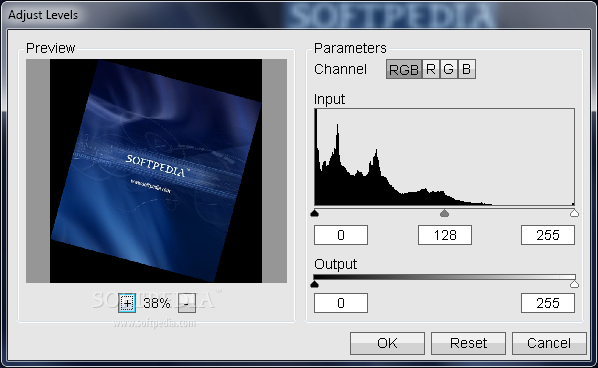Click the input white point slider handle
The height and width of the screenshot is (368, 598).
pos(574,213)
